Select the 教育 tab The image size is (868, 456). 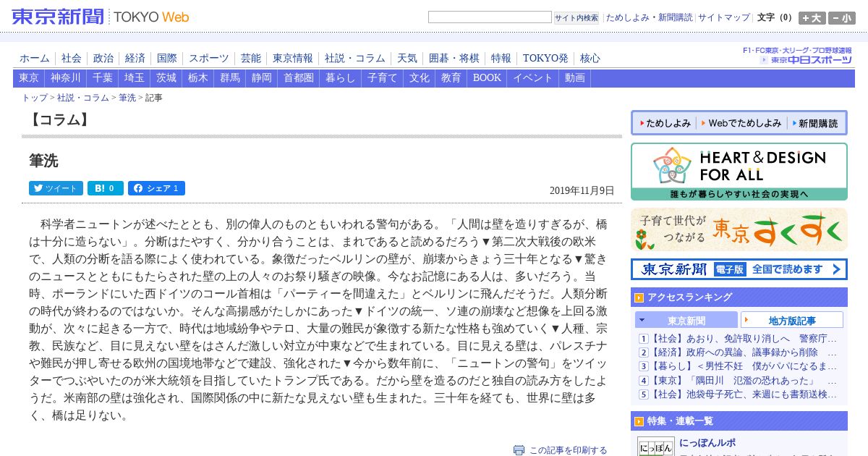point(451,78)
